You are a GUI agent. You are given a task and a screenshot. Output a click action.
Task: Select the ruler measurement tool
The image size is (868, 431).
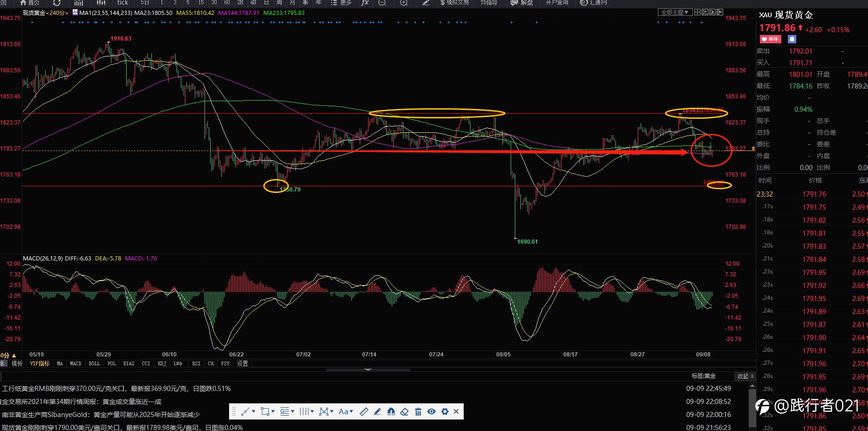point(364,411)
